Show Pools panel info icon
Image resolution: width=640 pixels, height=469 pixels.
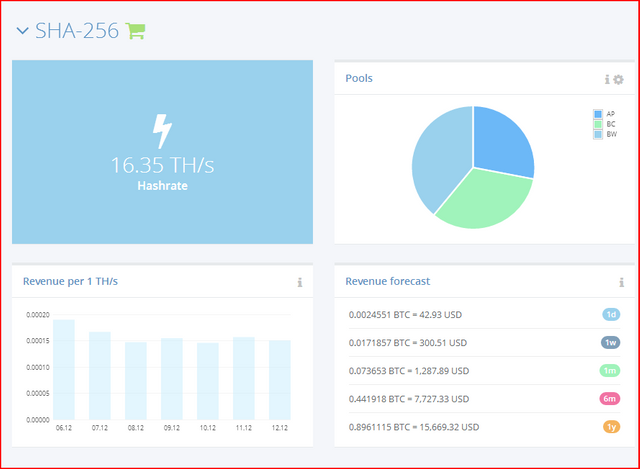point(607,80)
